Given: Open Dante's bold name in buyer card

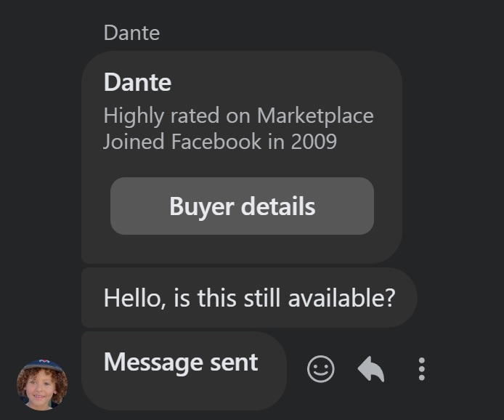Looking at the screenshot, I should (137, 81).
